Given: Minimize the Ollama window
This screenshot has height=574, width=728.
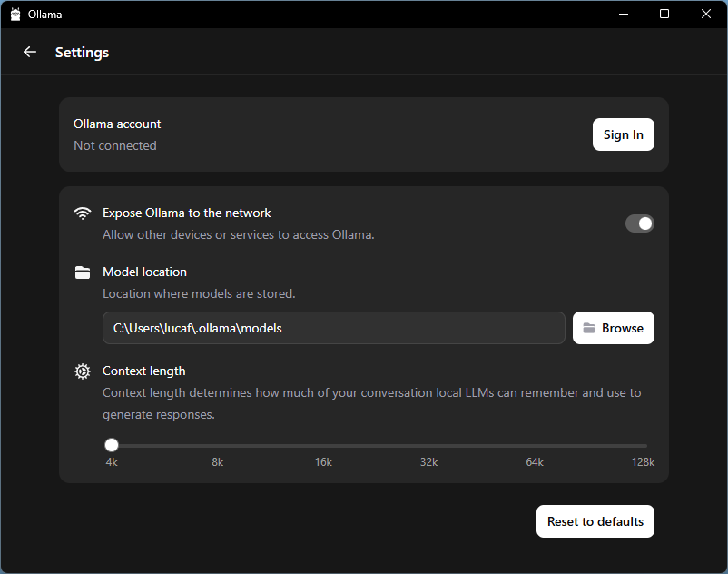Looking at the screenshot, I should pos(624,14).
